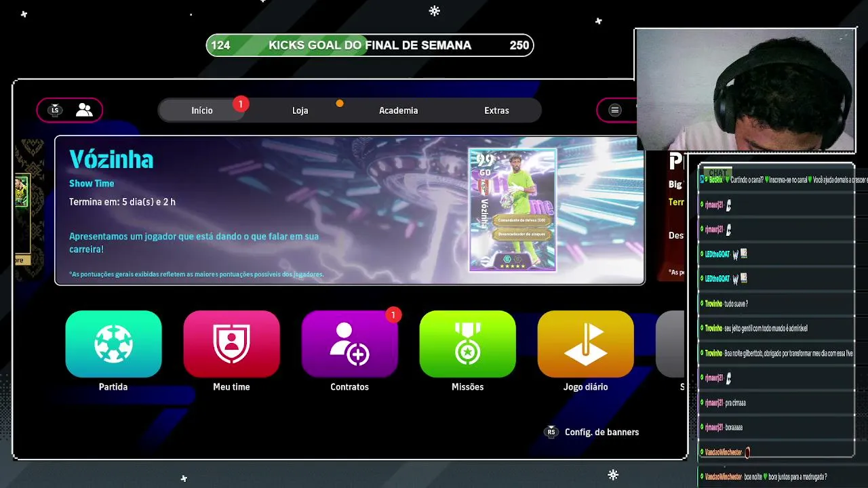
Task: Click the 'Termina em: 5 dia(s) e 2 h' text
Action: pyautogui.click(x=122, y=201)
